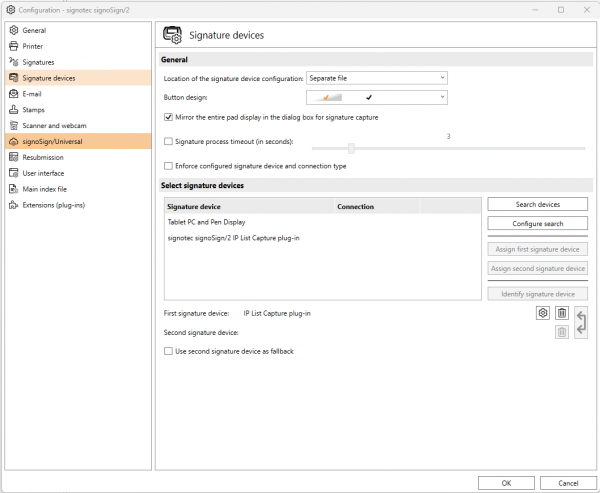Click the E-mail envelope icon
Screen dimensions: 600x493
(13, 94)
